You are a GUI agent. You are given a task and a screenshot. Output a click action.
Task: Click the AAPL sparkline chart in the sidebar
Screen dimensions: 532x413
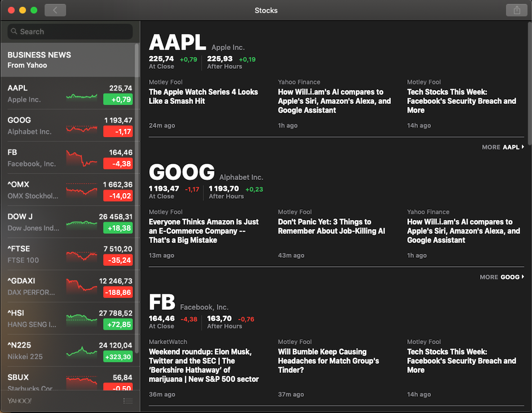coord(82,96)
